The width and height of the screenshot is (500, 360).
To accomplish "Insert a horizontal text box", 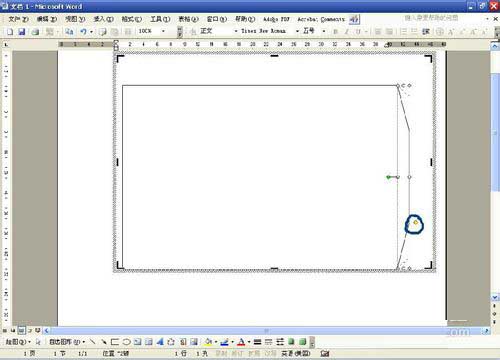I will [137, 342].
